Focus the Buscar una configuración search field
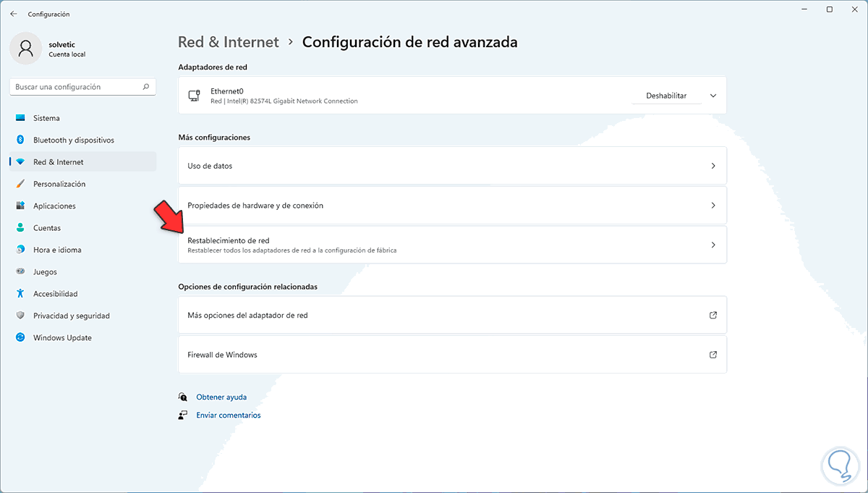This screenshot has height=493, width=868. point(83,87)
